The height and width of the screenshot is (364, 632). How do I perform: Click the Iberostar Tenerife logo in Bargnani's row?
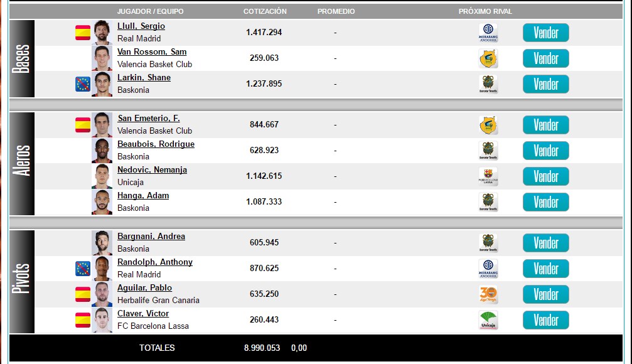[x=488, y=243]
